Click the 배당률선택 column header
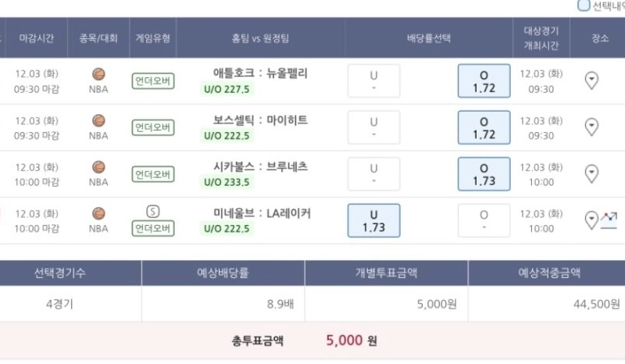Screen dimensions: 625x364 pos(428,37)
